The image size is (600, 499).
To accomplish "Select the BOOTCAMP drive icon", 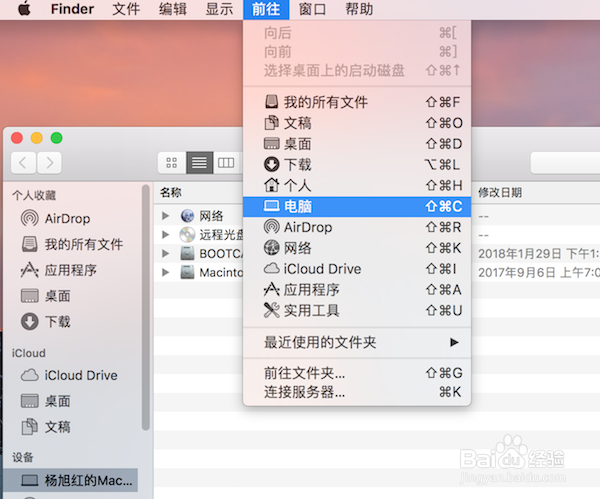I will (188, 253).
